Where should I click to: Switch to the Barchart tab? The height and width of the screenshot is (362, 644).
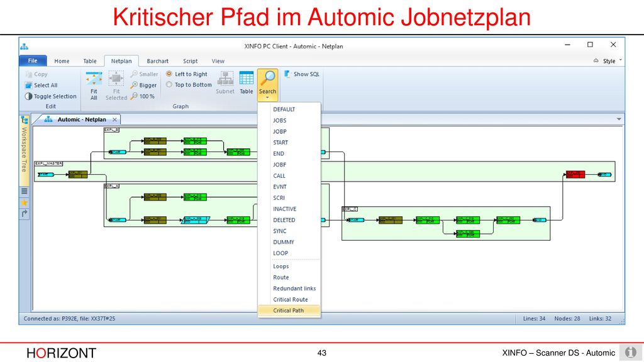158,61
